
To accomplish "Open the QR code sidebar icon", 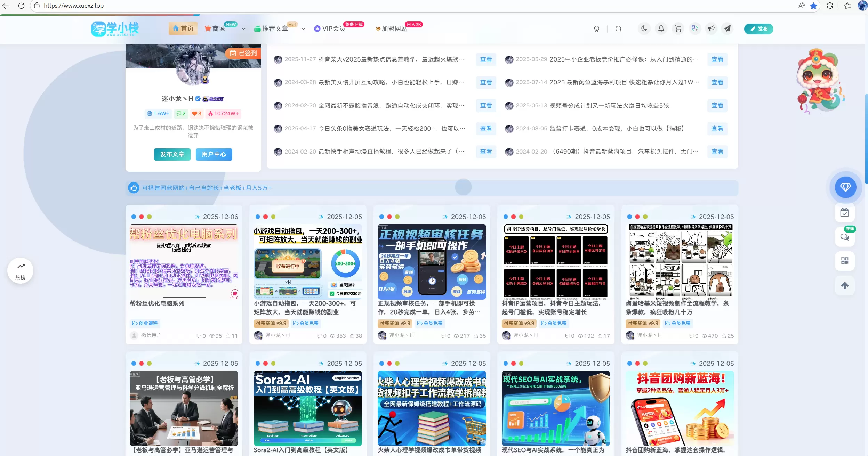I will click(845, 261).
